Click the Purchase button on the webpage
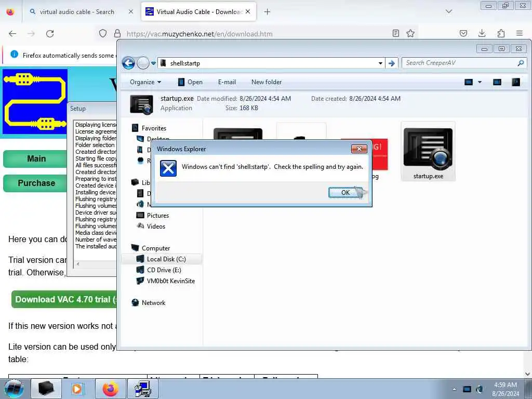The image size is (532, 399). coord(35,183)
